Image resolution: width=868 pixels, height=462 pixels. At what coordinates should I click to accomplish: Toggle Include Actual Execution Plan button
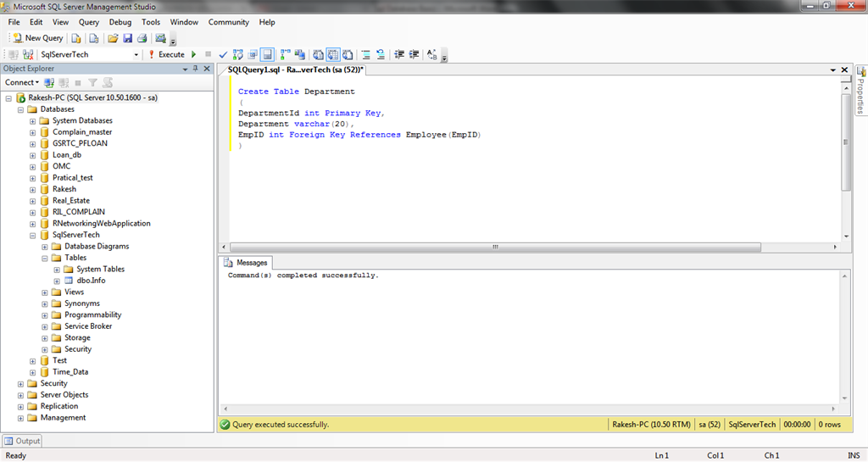285,54
